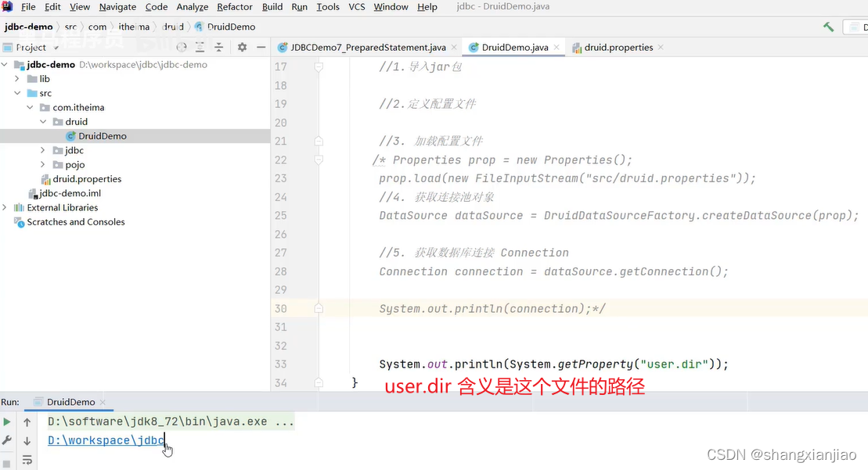Viewport: 868px width, 470px height.
Task: Open the Help menu
Action: click(427, 6)
